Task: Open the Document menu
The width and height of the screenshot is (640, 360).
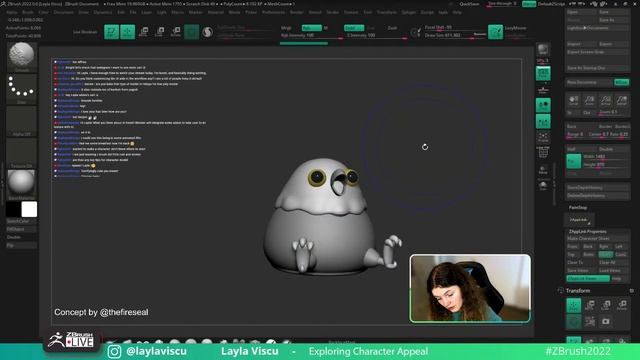Action: point(64,12)
